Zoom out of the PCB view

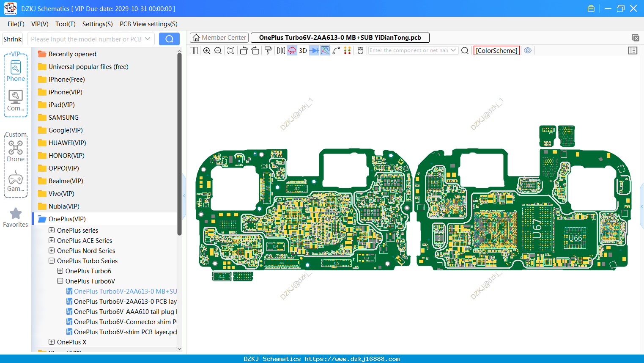click(218, 51)
